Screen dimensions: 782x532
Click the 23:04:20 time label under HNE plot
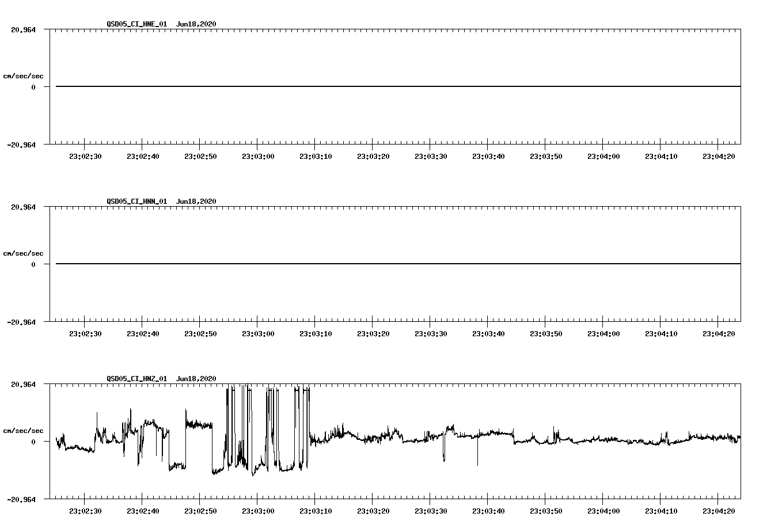(719, 157)
